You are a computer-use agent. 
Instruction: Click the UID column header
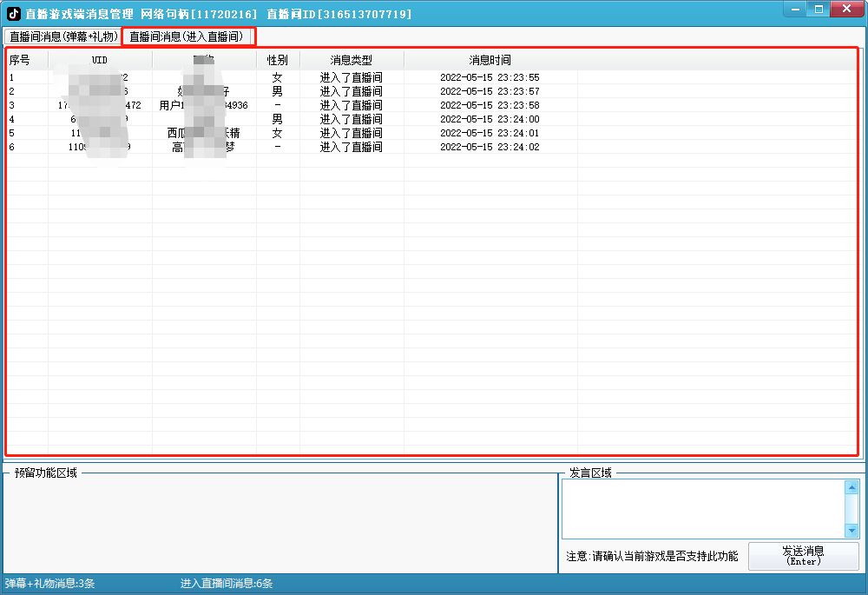click(100, 60)
